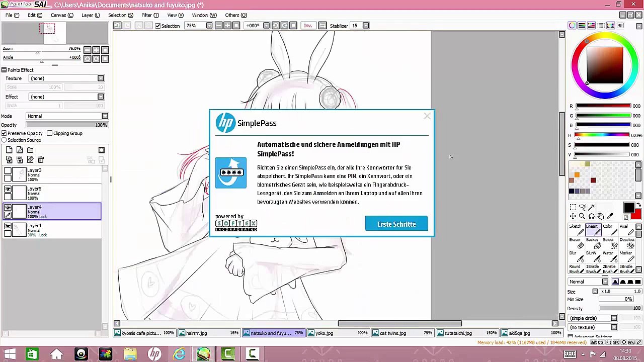Swap foreground and background colors
Image resolution: width=644 pixels, height=362 pixels.
pos(639,205)
